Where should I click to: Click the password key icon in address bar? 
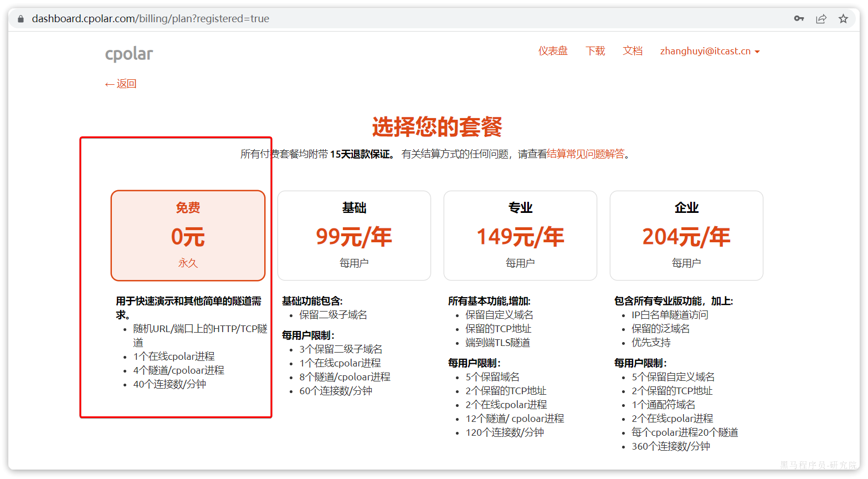[x=799, y=18]
